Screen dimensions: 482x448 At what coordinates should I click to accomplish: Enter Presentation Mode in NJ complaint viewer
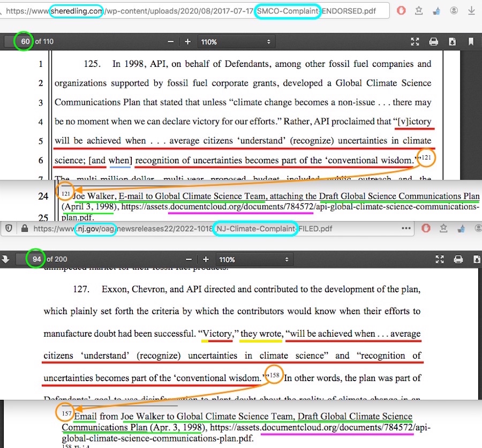point(440,260)
